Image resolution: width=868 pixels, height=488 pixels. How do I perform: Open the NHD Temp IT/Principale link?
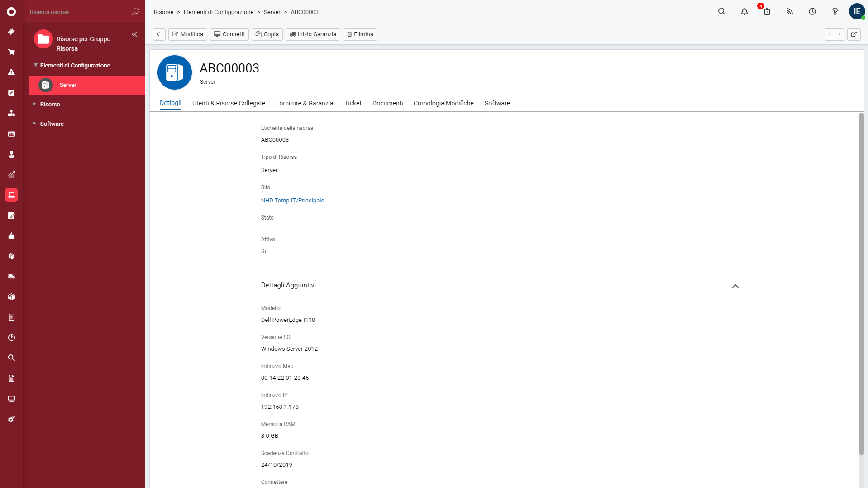pyautogui.click(x=292, y=201)
